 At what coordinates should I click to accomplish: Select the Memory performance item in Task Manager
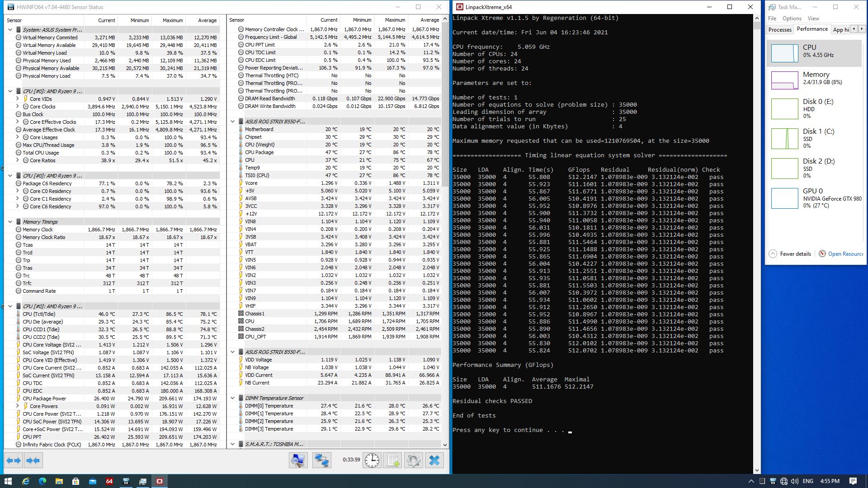coord(814,80)
